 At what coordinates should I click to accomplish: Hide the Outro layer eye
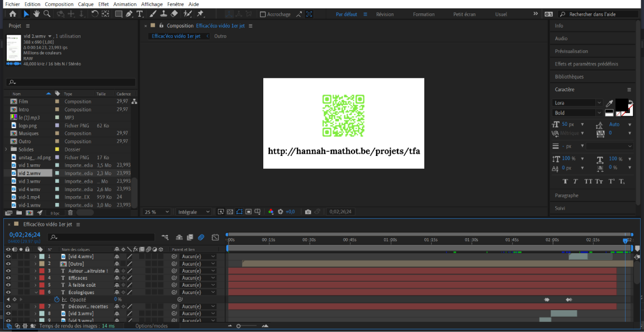tap(8, 263)
